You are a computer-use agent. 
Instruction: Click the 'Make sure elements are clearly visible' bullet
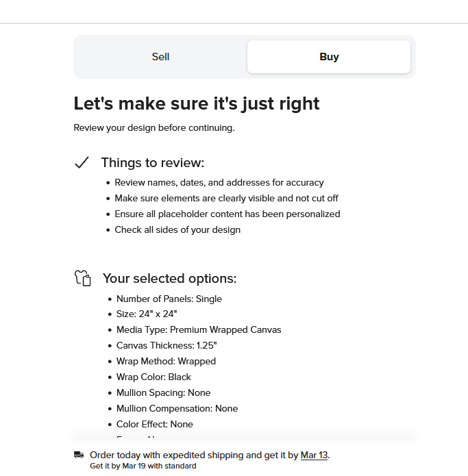(226, 198)
